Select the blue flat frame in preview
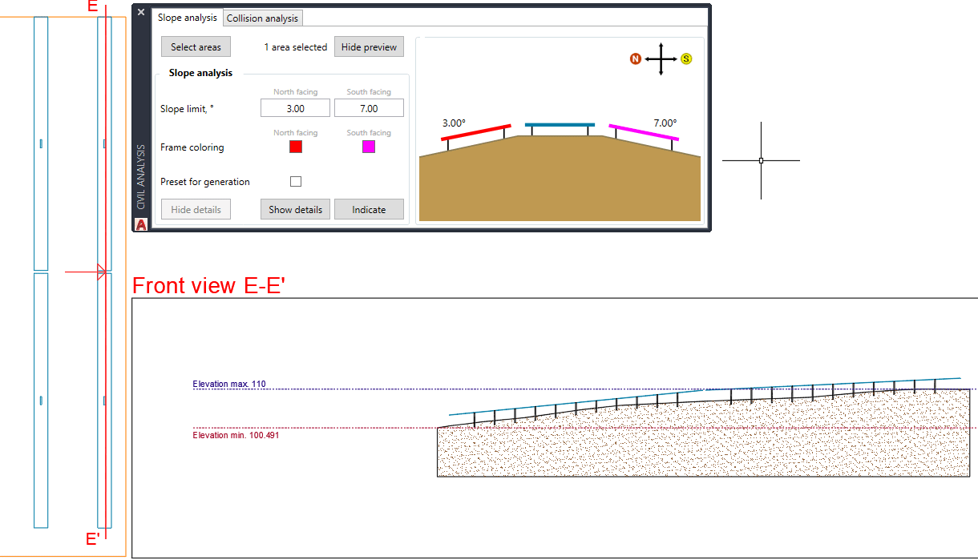978x560 pixels. 560,125
